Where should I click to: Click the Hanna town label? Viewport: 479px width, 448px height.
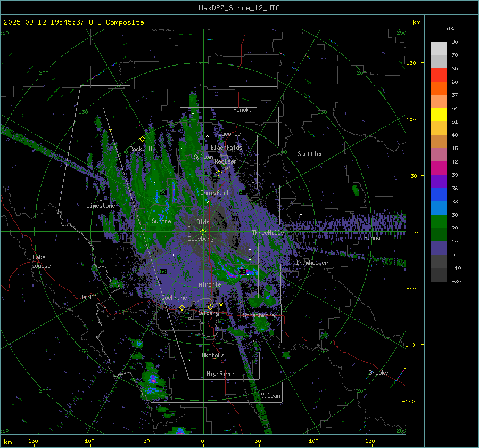(x=372, y=238)
